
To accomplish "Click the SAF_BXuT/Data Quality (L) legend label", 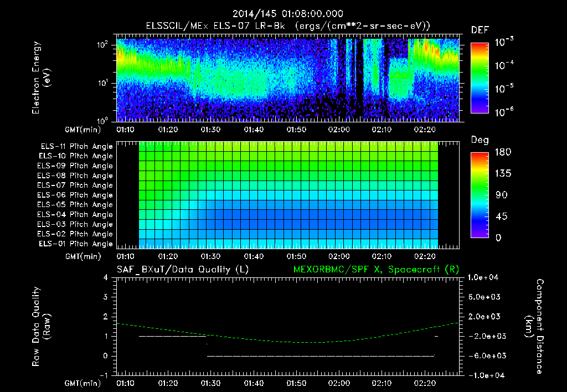I will 183,270.
